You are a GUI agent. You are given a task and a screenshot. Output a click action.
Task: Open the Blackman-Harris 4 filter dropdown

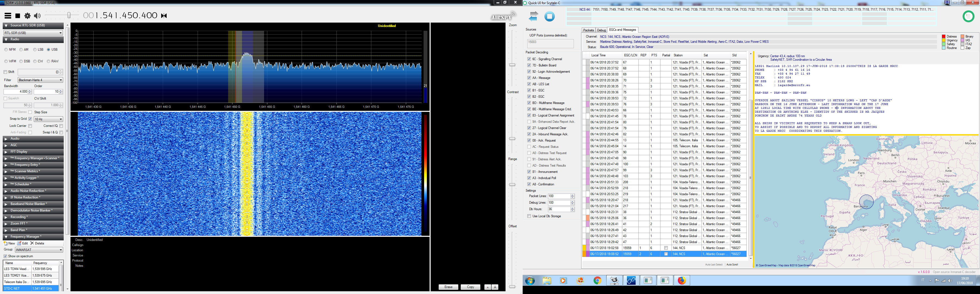40,80
